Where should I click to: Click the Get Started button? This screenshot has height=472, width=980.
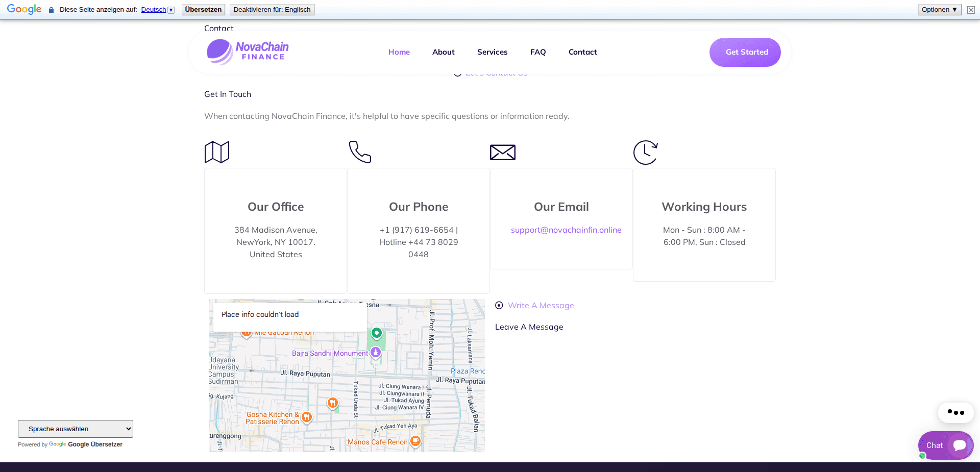coord(745,52)
